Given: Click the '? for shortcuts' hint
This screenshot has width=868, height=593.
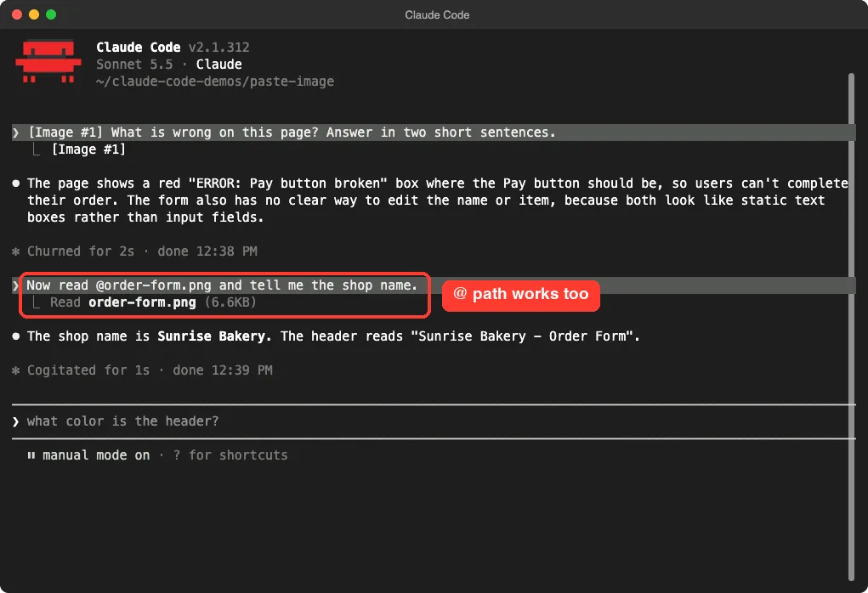Looking at the screenshot, I should [x=230, y=455].
